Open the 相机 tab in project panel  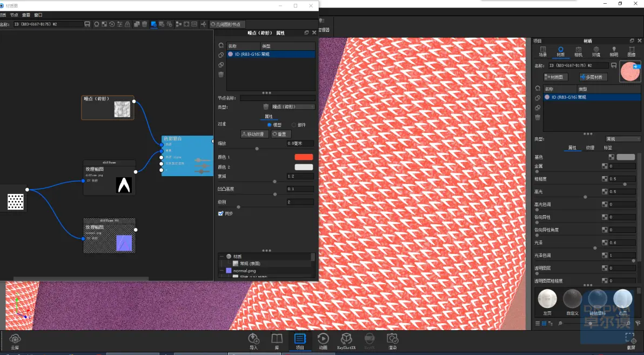[x=578, y=52]
